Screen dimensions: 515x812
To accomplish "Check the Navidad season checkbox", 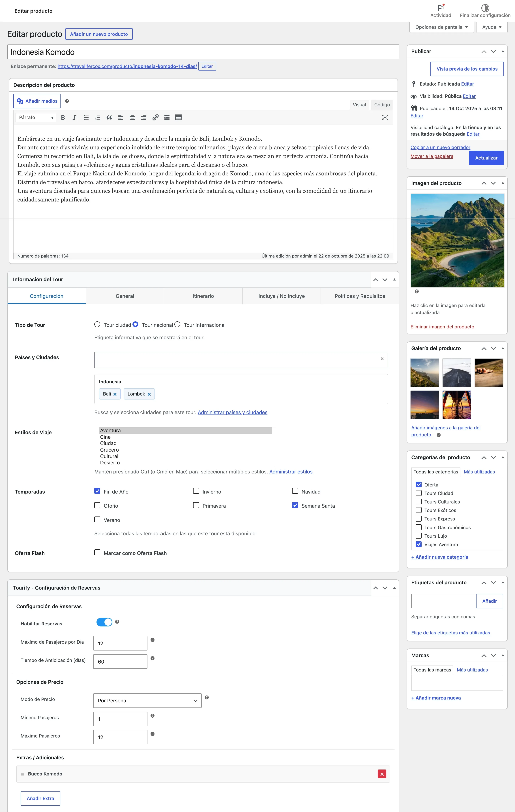I will point(295,491).
